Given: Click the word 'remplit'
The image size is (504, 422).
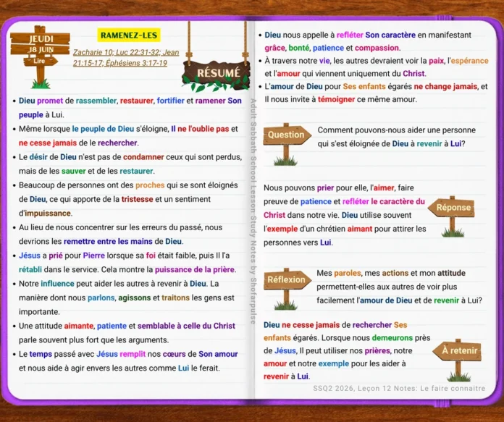Looking at the screenshot, I should tap(133, 354).
